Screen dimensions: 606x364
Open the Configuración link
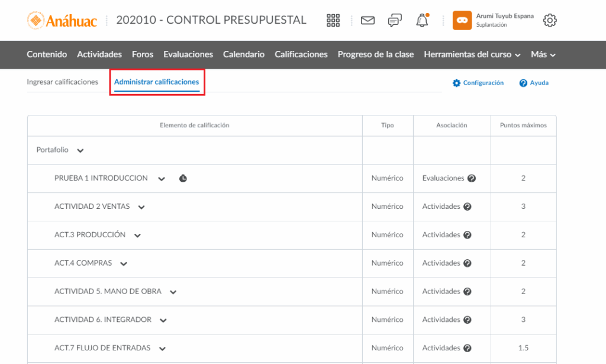(478, 83)
